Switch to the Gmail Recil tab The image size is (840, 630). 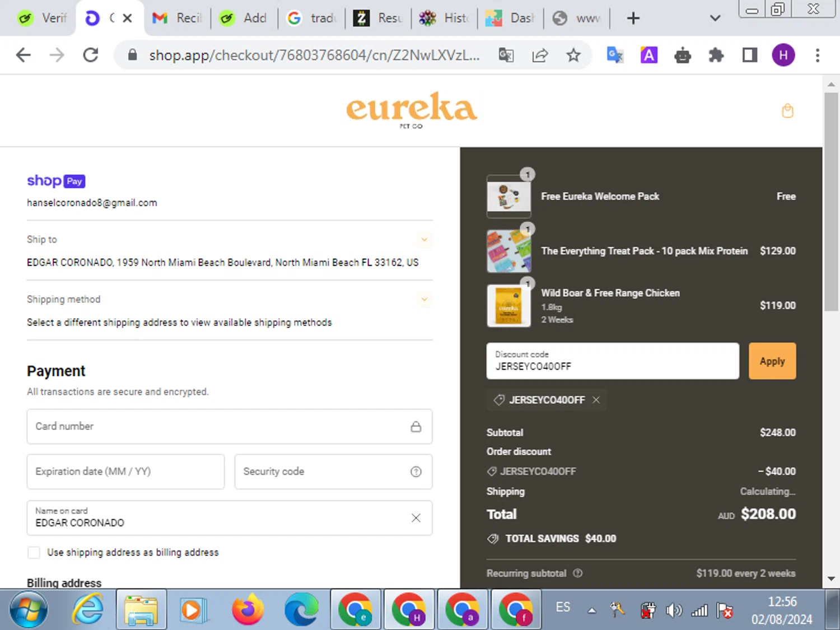click(176, 18)
